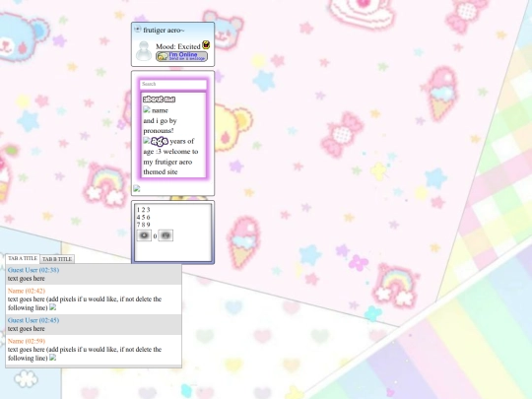Click Name (02:59) message header
The image size is (532, 399).
(27, 341)
